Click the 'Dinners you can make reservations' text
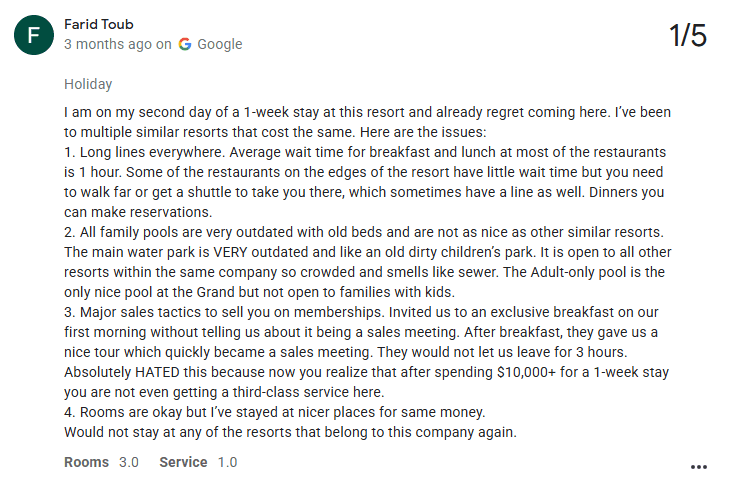 coord(364,202)
